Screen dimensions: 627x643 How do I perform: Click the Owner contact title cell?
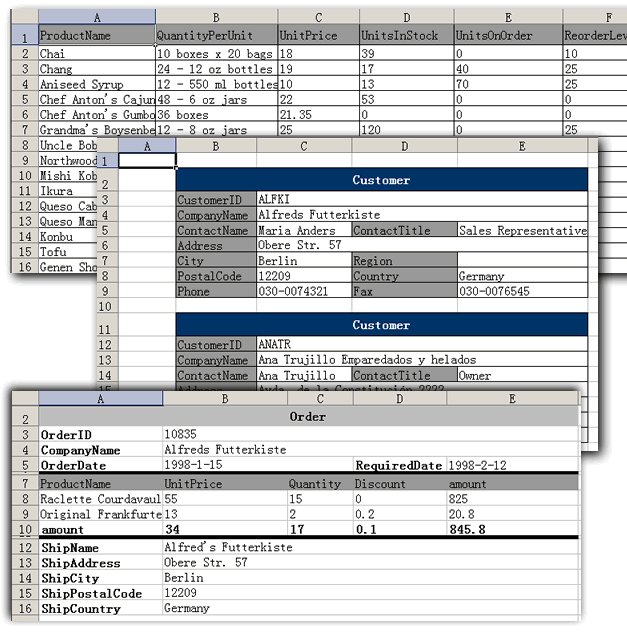coord(522,375)
